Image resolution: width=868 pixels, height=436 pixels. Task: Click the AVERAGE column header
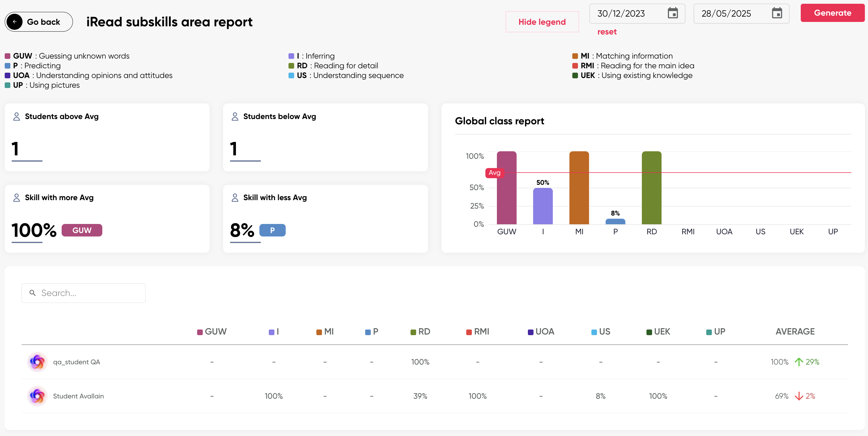click(x=794, y=331)
